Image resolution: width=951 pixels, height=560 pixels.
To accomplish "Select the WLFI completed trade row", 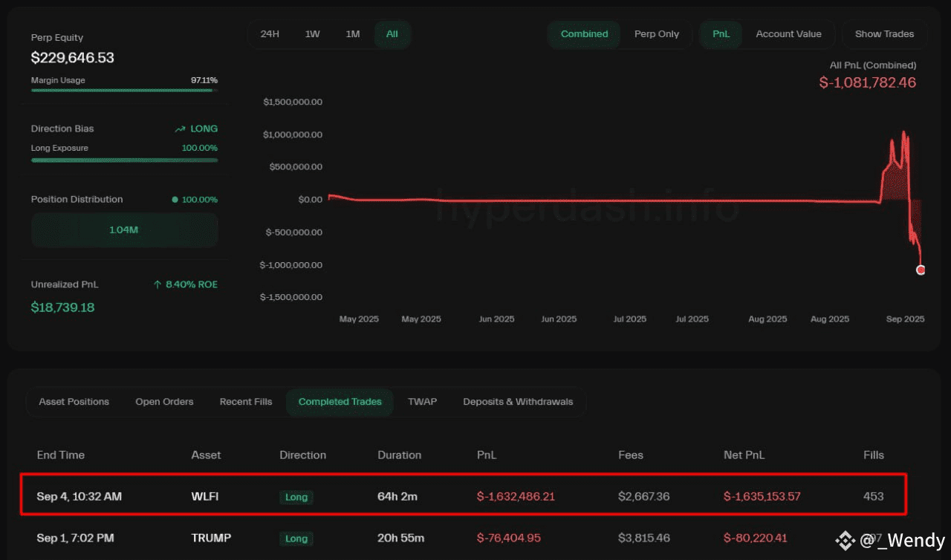I will (x=464, y=495).
